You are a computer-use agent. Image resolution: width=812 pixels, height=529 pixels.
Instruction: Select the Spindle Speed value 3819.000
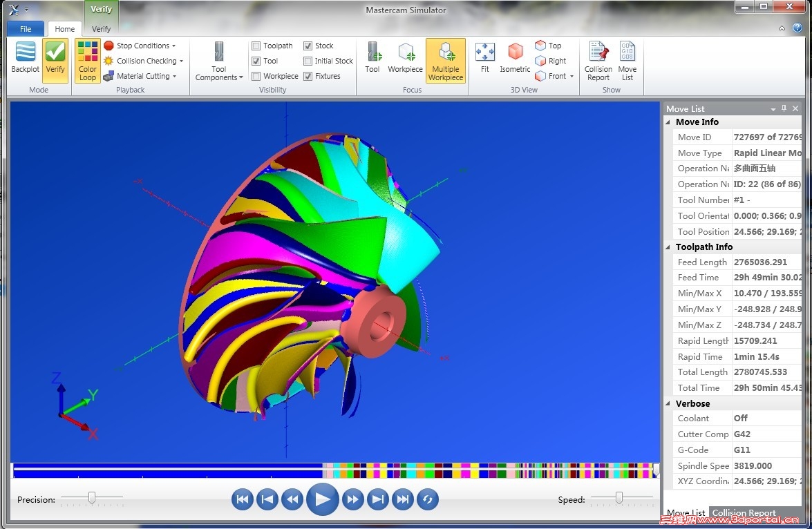753,466
